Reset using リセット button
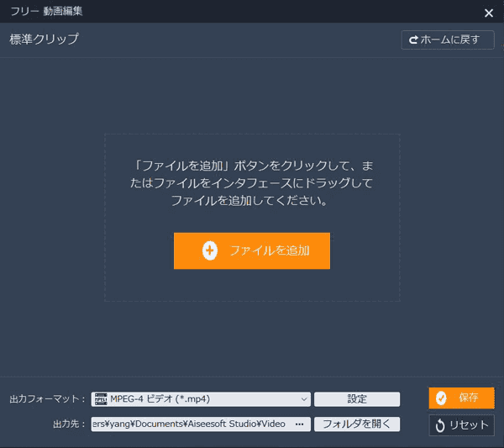This screenshot has height=448, width=504. pyautogui.click(x=461, y=425)
